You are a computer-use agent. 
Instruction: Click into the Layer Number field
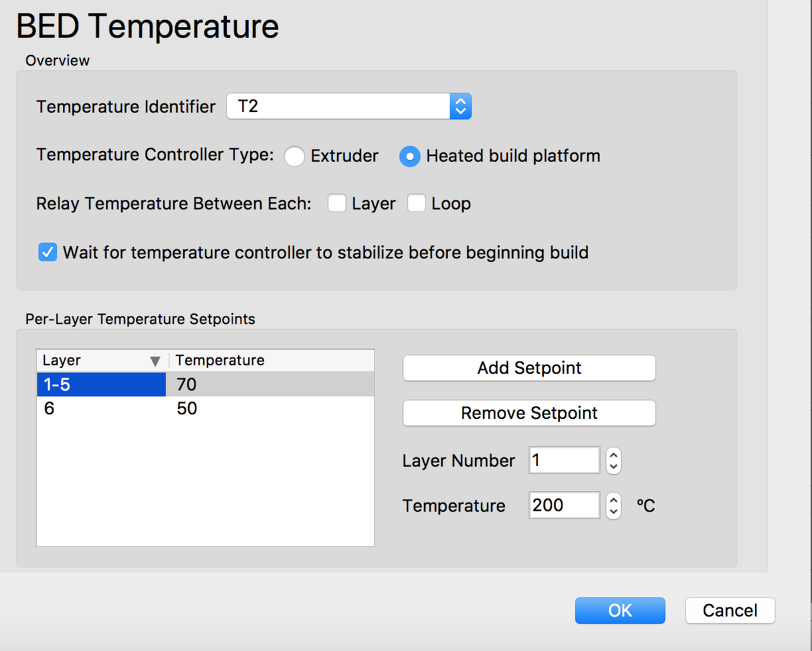(564, 460)
